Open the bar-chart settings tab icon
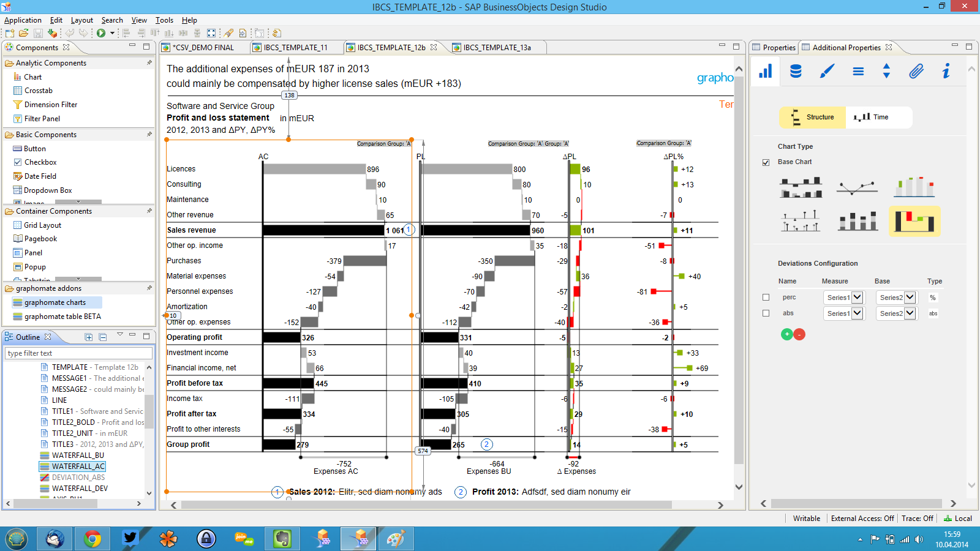Viewport: 980px width, 551px height. pos(766,72)
